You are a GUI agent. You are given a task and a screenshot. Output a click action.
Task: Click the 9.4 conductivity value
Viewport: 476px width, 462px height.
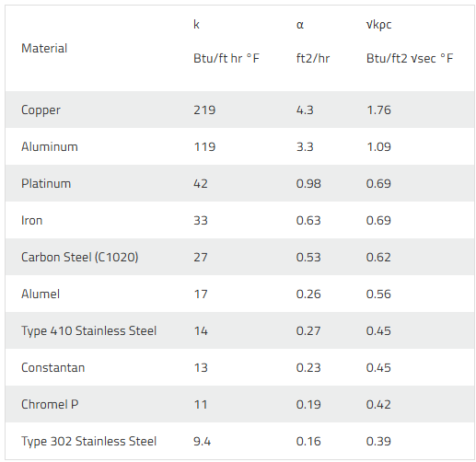pos(202,442)
